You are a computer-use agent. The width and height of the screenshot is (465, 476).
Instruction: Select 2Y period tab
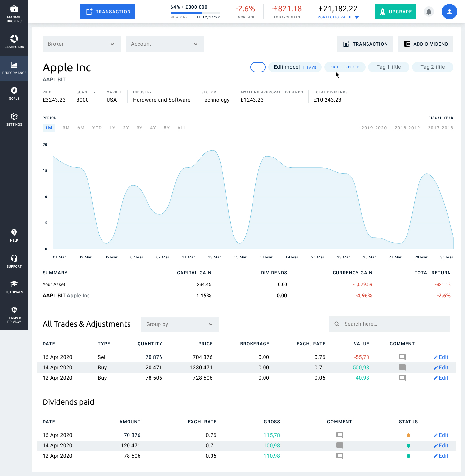[x=126, y=128]
